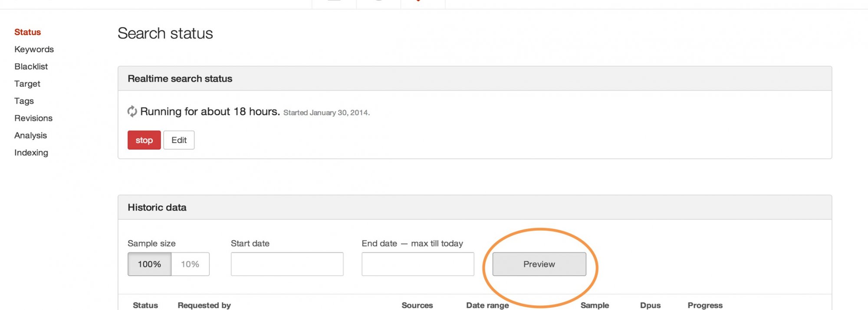Click the Requested by column header
This screenshot has width=868, height=310.
[204, 305]
